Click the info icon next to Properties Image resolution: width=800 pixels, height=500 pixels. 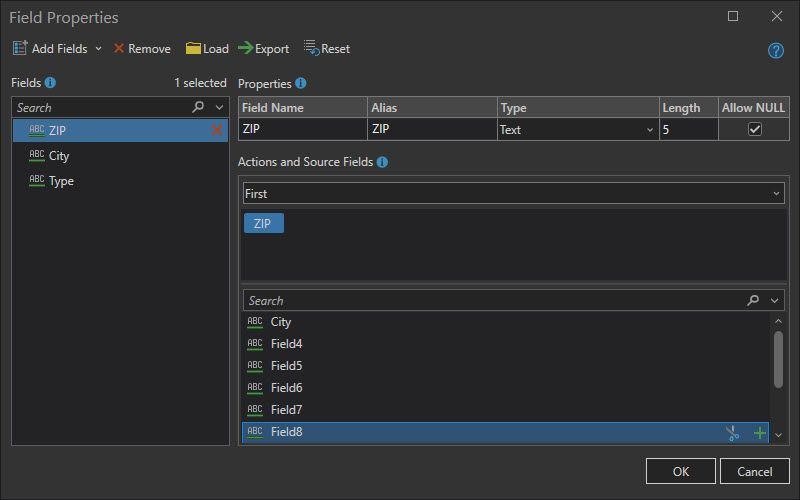(301, 83)
